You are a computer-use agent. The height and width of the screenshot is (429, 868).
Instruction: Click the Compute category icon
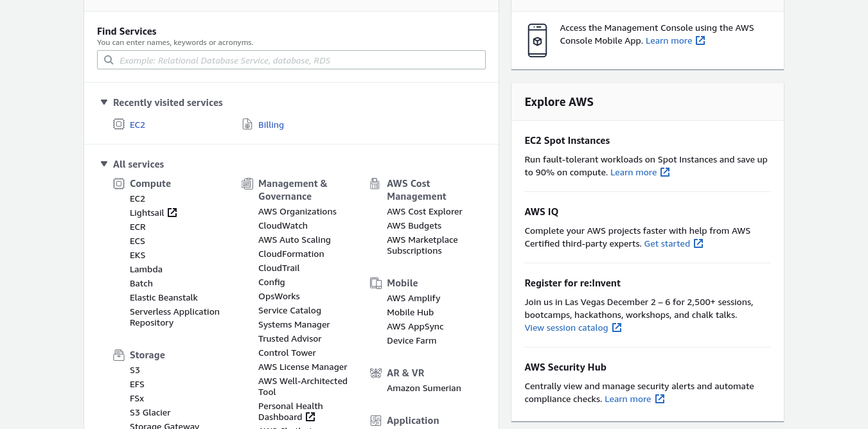(119, 184)
